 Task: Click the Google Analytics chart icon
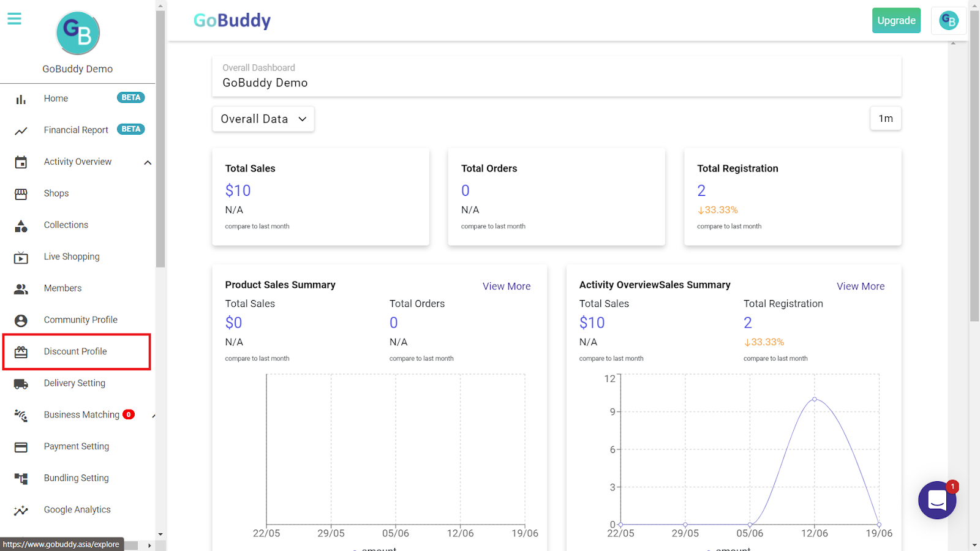(21, 510)
